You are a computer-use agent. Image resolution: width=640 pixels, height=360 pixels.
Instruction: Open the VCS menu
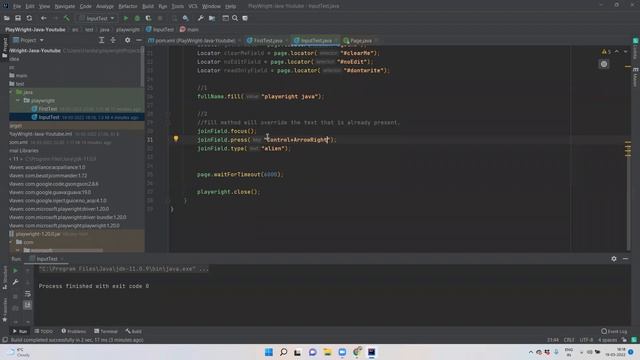click(193, 6)
